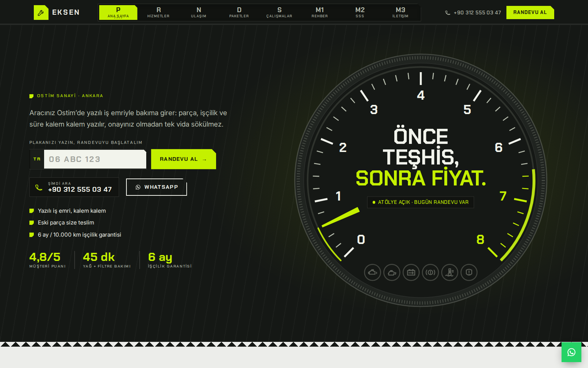Viewport: 588px width, 368px height.
Task: Click the 'OSTİM SANAYİ · ANKARA' label
Action: coord(70,96)
